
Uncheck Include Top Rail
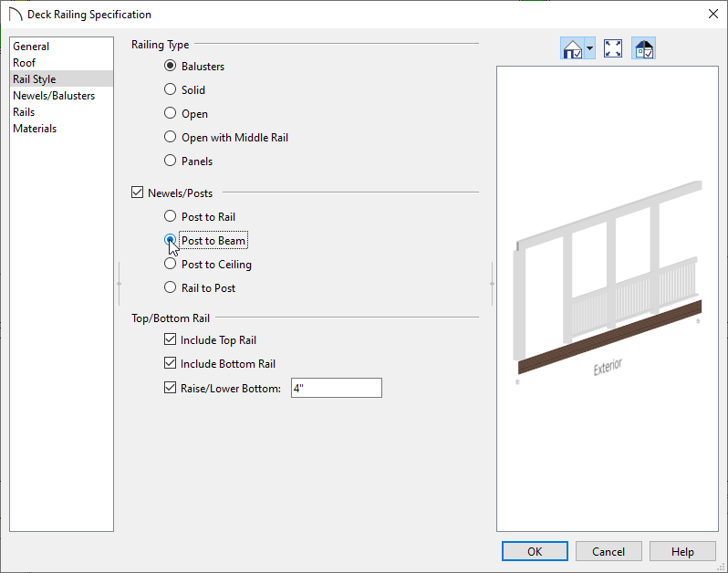pos(170,339)
